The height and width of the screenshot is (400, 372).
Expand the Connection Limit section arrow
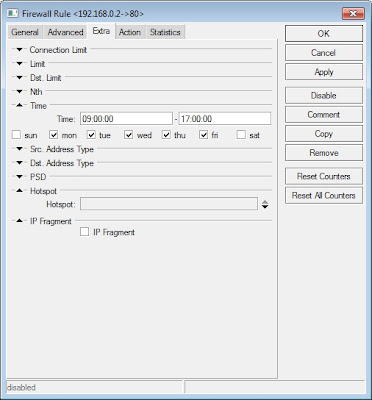click(20, 50)
